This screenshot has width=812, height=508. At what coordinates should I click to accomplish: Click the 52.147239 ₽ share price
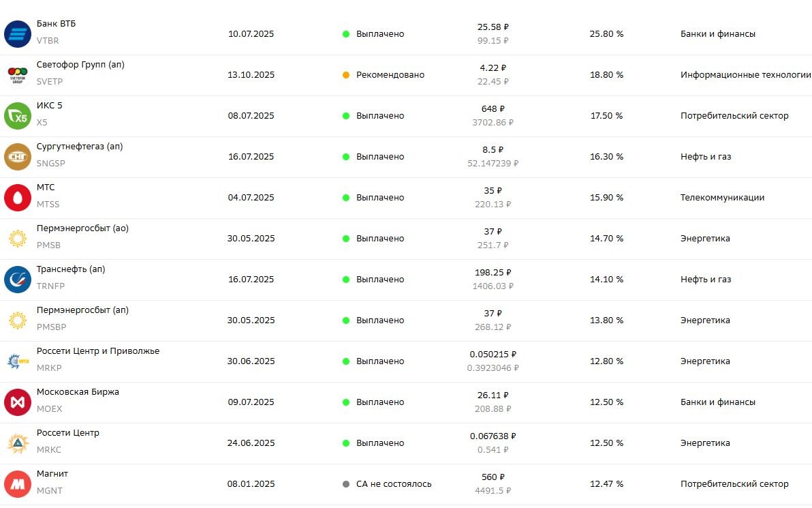pos(493,164)
